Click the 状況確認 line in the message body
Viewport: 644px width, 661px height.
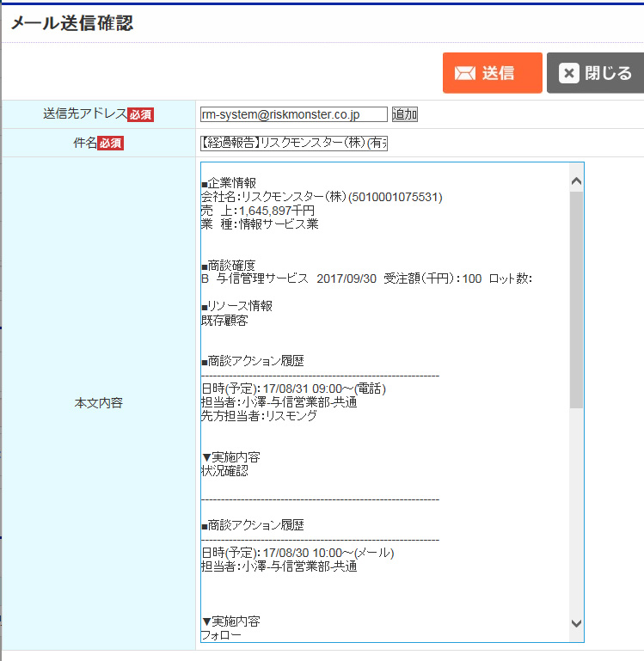(224, 471)
